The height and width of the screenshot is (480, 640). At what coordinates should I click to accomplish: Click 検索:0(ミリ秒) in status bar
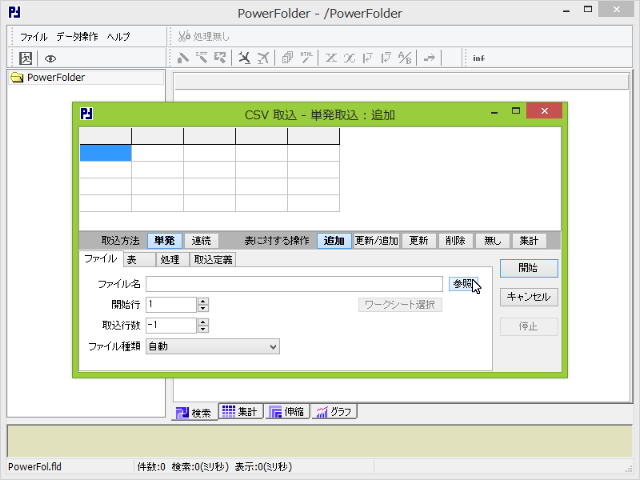[200, 467]
